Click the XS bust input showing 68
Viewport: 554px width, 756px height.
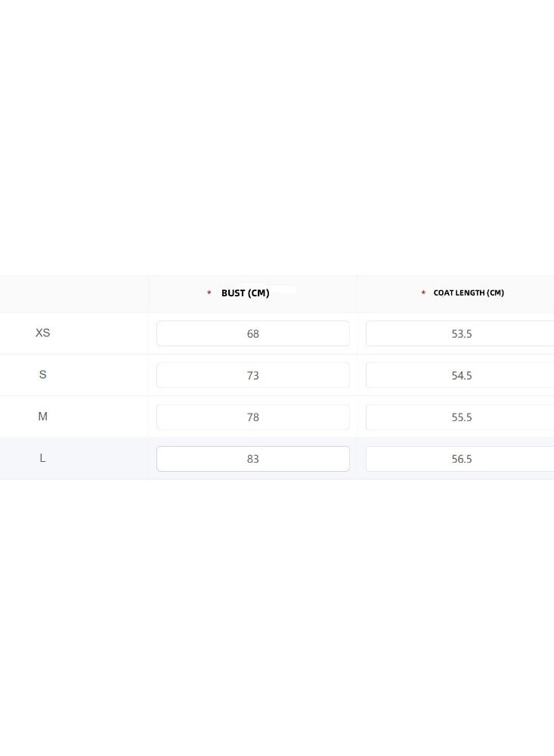[252, 333]
